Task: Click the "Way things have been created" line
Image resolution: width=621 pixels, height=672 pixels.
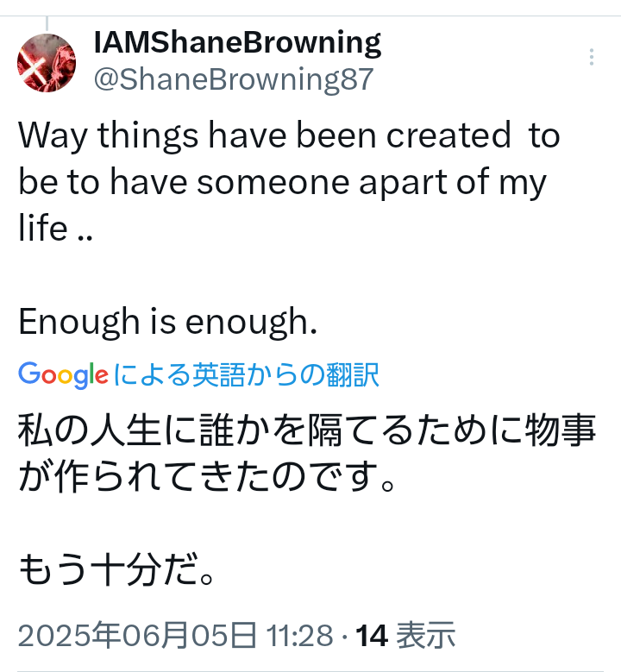Action: click(x=289, y=136)
